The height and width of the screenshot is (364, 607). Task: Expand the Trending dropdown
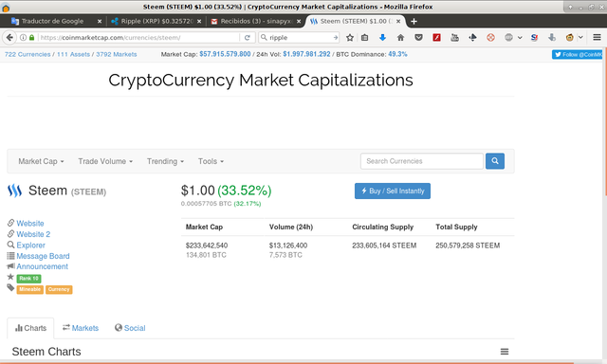(165, 161)
